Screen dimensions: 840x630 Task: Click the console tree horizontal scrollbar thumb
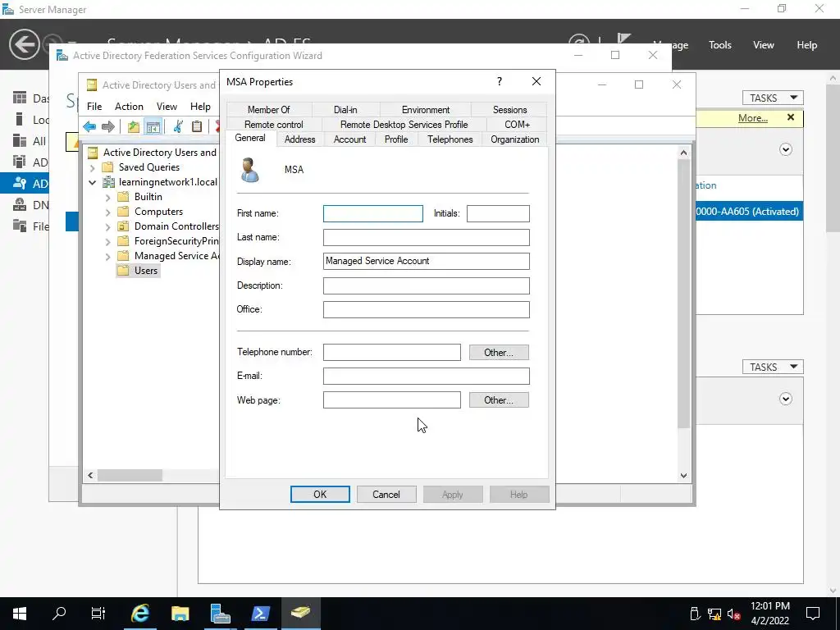[130, 475]
